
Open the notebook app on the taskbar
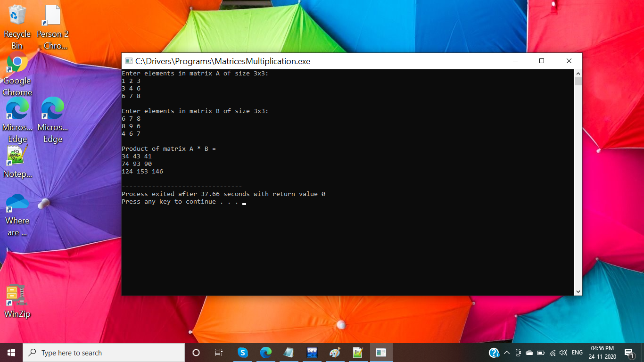pos(289,353)
